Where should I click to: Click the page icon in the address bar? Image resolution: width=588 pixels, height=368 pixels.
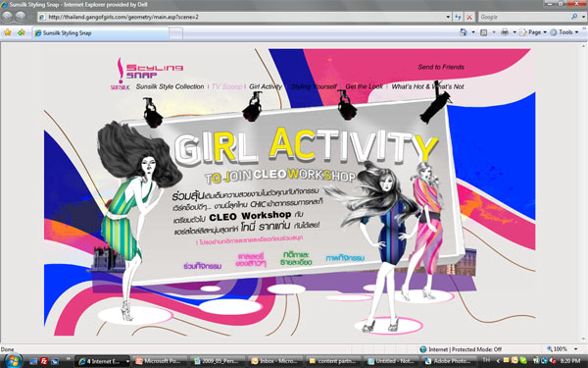click(42, 17)
